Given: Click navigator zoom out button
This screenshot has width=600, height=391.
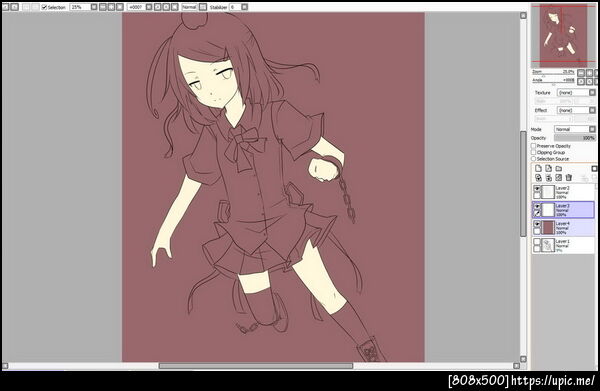Looking at the screenshot, I should click(x=581, y=73).
